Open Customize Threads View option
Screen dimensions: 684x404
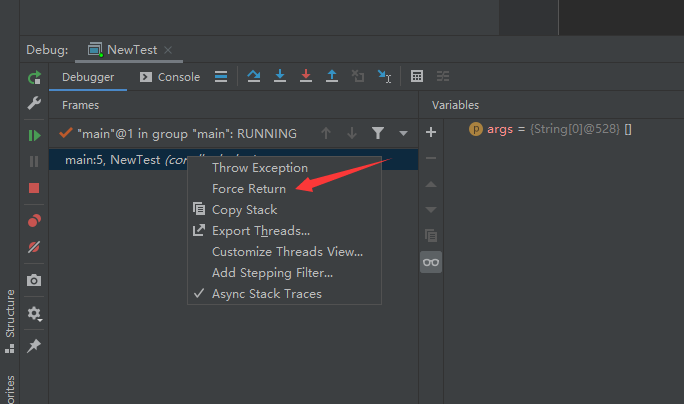point(284,252)
